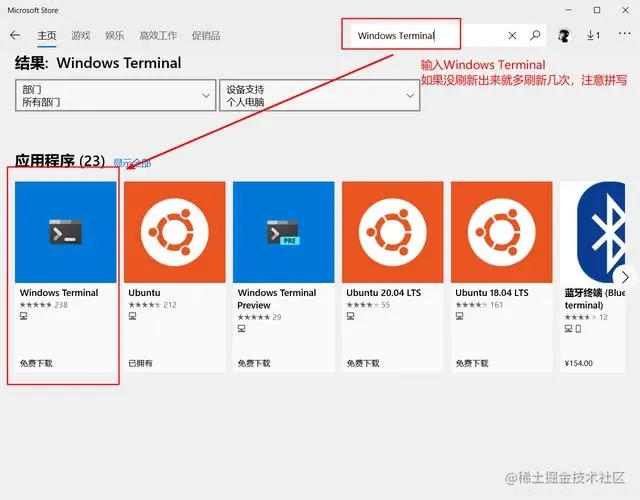The height and width of the screenshot is (500, 640).
Task: Maximize the Microsoft Store window
Action: pyautogui.click(x=597, y=10)
